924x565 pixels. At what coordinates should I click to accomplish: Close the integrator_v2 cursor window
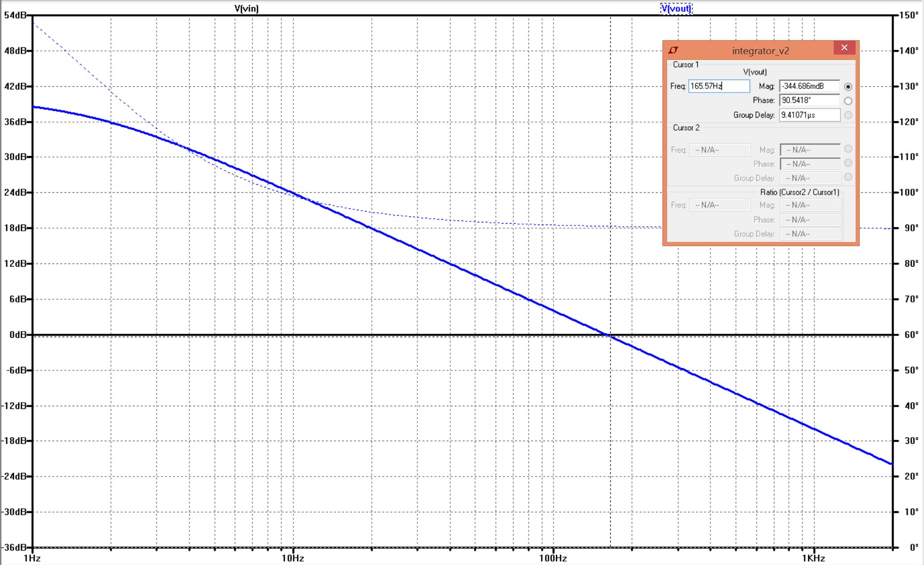click(x=844, y=48)
